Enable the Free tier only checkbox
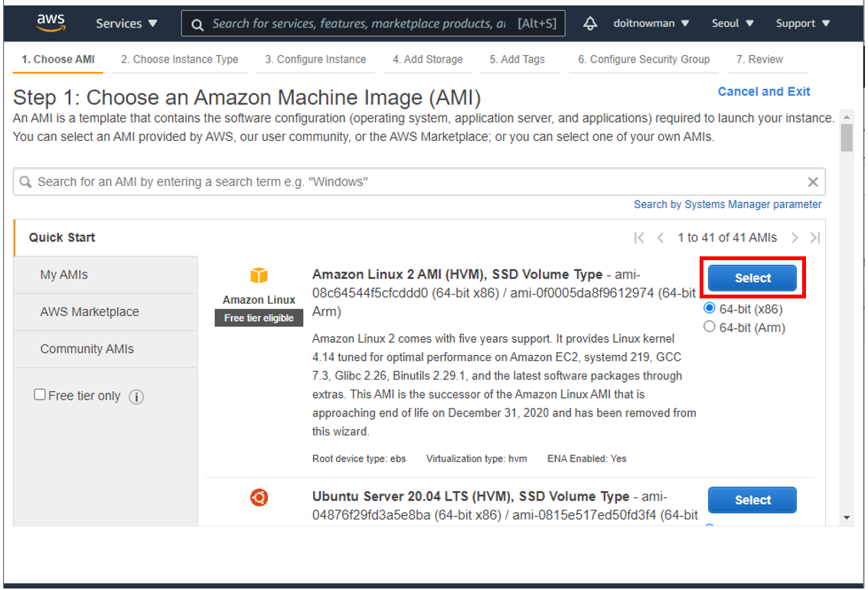Image resolution: width=868 pixels, height=590 pixels. coord(39,395)
